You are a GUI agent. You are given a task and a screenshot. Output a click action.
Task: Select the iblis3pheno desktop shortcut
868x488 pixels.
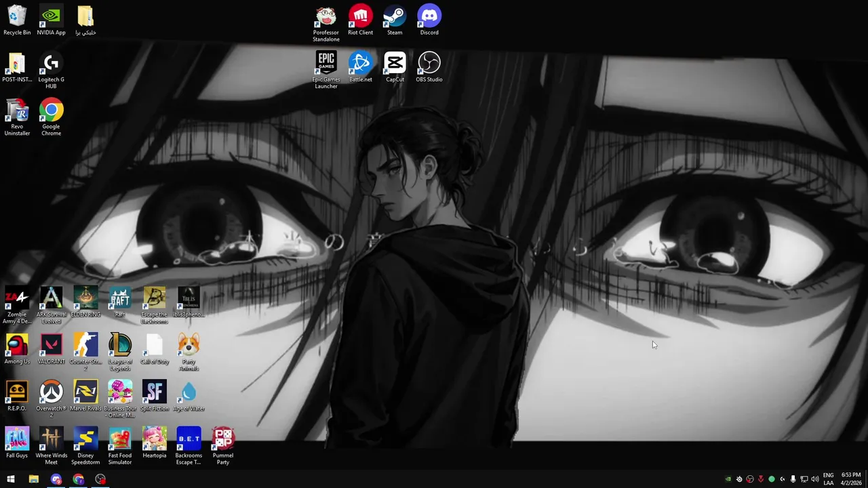tap(189, 302)
